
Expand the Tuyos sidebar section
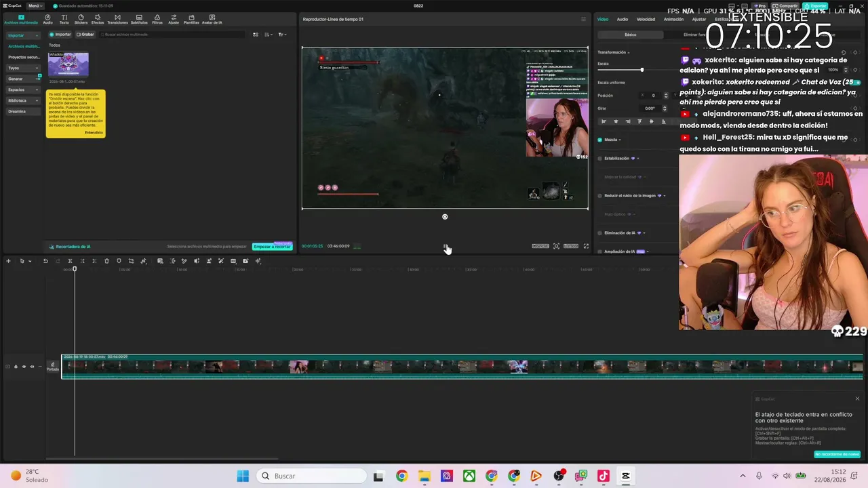[x=23, y=68]
